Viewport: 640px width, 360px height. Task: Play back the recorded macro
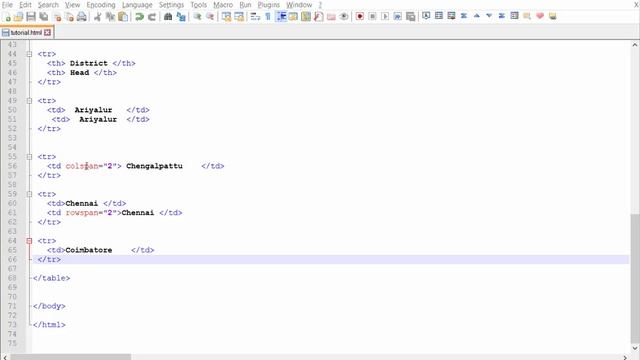385,17
